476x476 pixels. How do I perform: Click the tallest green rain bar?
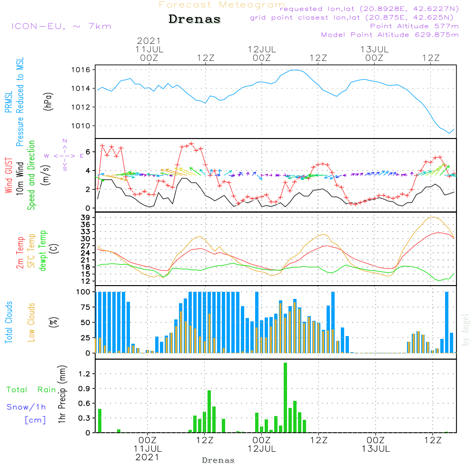(x=285, y=397)
